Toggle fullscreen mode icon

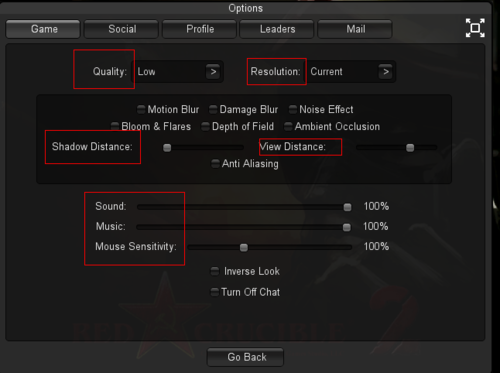[x=475, y=28]
